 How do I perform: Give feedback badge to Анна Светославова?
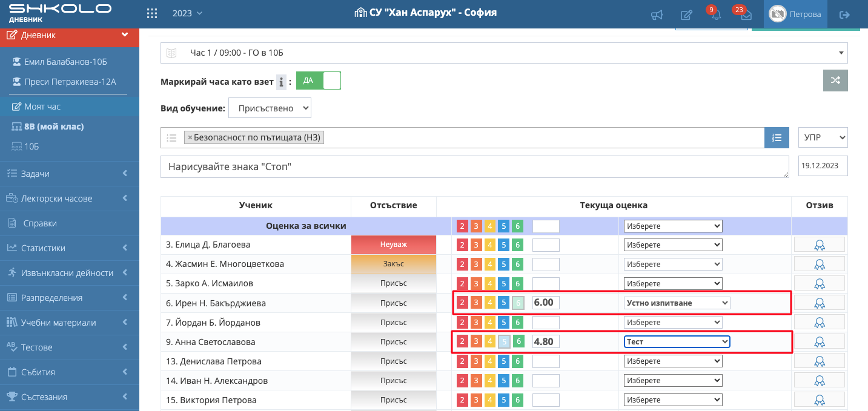point(820,341)
